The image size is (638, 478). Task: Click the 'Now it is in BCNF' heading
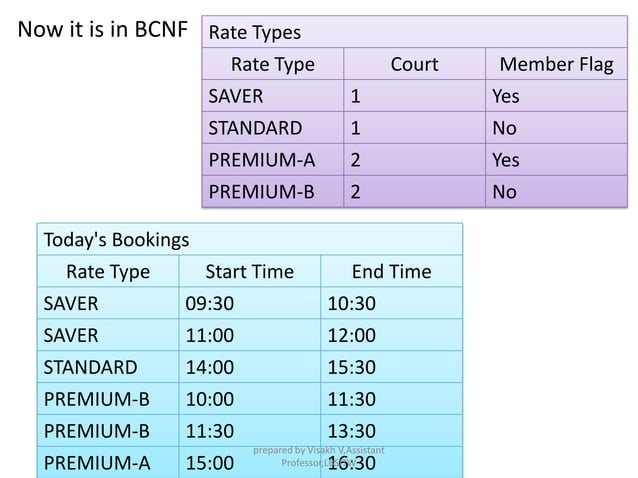pos(103,29)
